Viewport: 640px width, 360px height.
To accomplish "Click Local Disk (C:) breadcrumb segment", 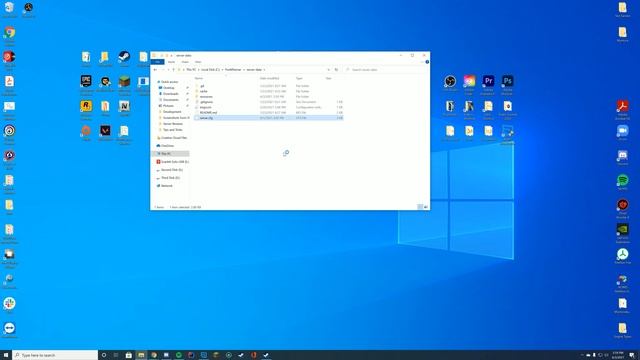I will pyautogui.click(x=210, y=70).
